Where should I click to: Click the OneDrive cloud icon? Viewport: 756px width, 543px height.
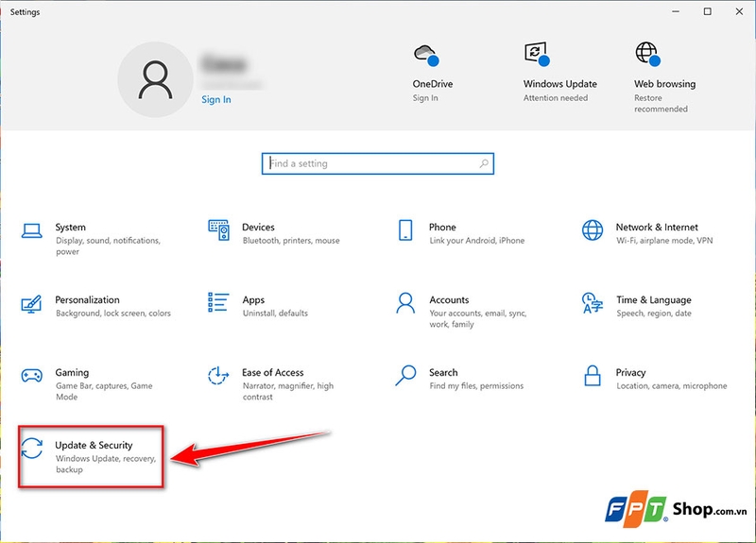point(426,55)
